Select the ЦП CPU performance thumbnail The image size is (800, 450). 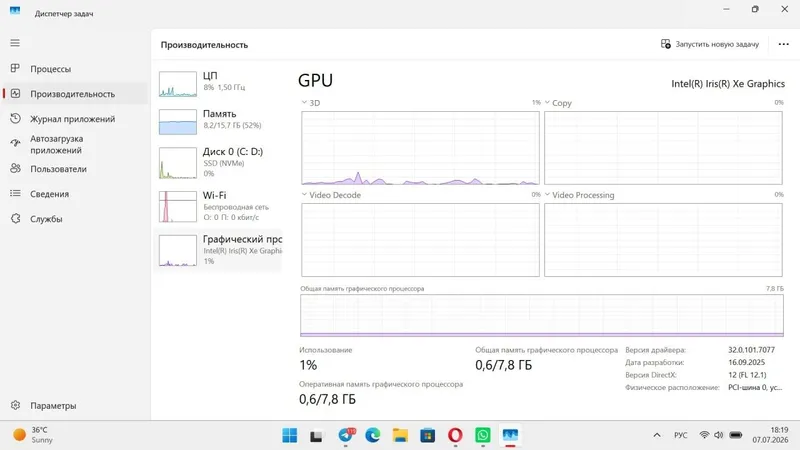point(178,84)
